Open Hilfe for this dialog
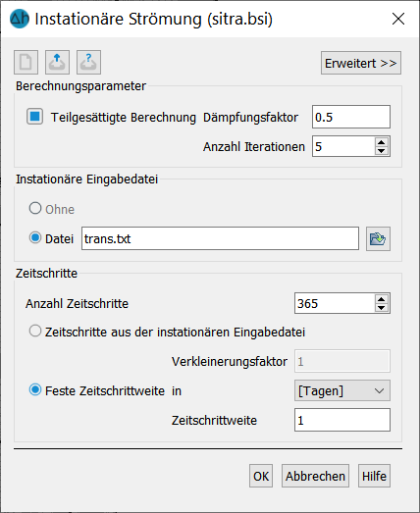The width and height of the screenshot is (420, 513). click(x=374, y=476)
